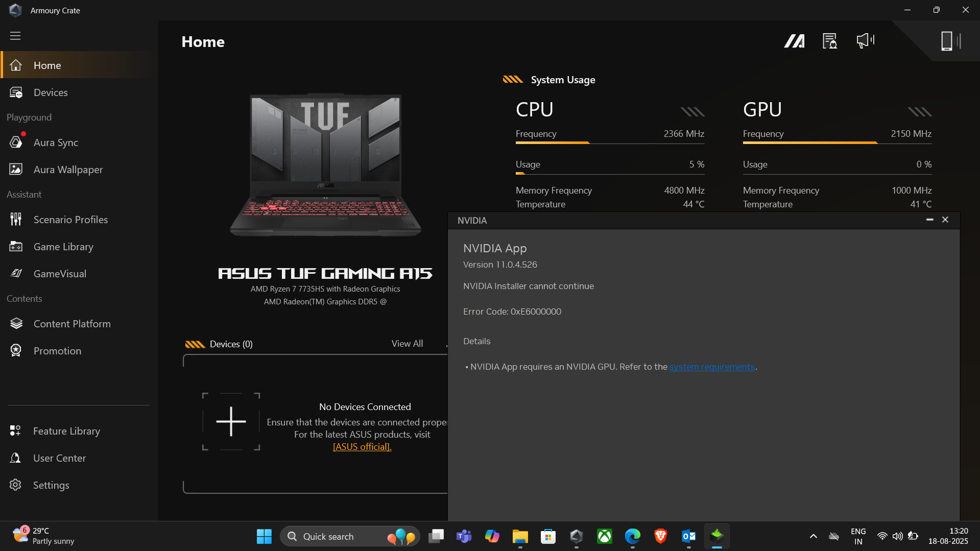Open Aura Wallpaper in the sidebar
980x551 pixels.
click(68, 170)
